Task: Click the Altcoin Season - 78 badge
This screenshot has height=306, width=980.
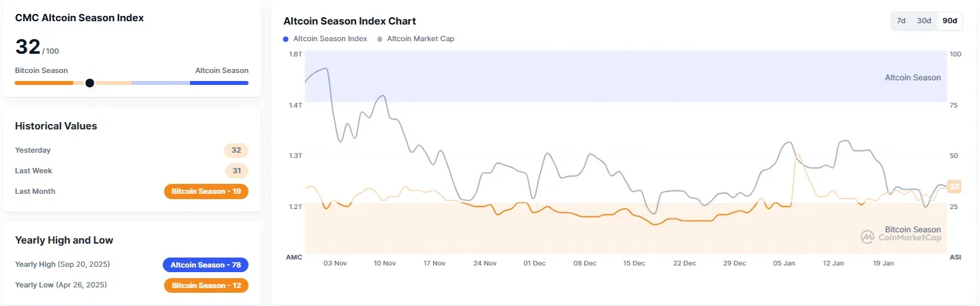Action: 205,265
